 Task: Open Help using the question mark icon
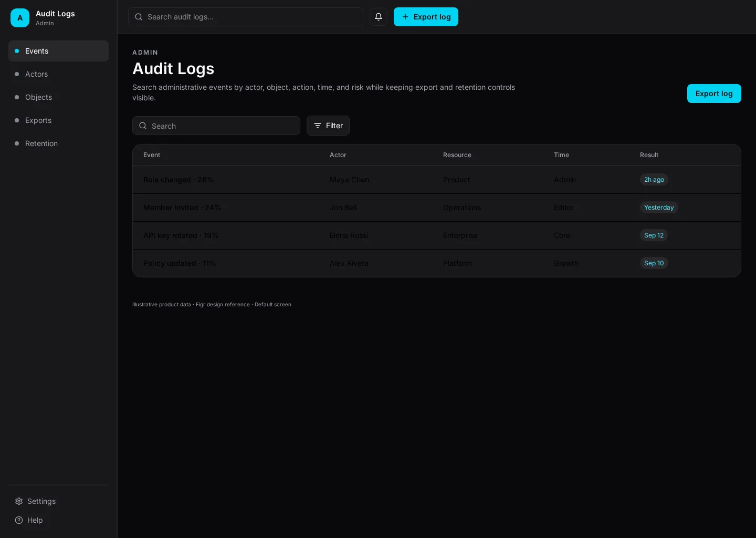point(19,520)
